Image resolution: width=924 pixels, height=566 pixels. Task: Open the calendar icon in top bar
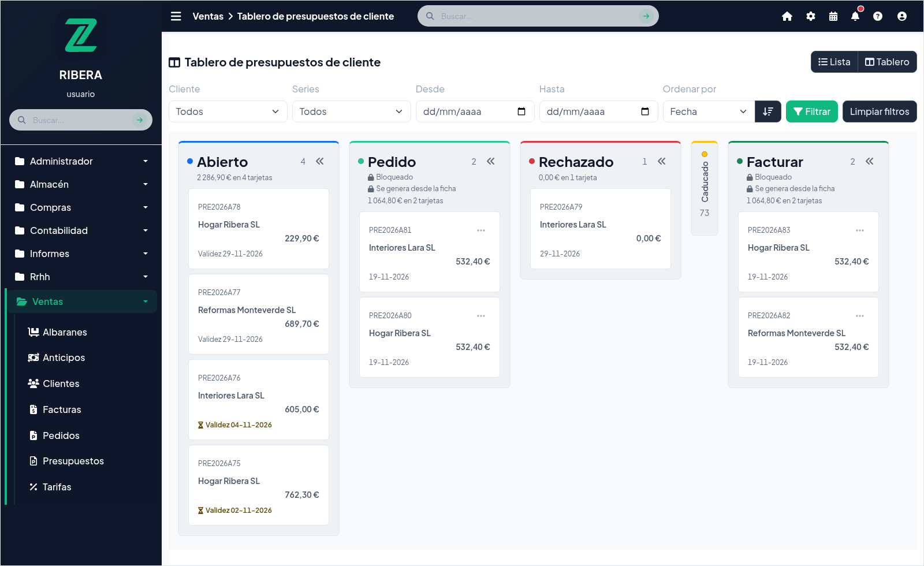click(x=833, y=16)
